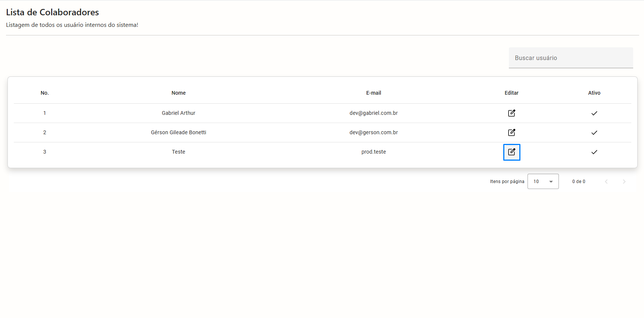Click the edit icon in Teste row
The image size is (644, 318).
pos(511,152)
